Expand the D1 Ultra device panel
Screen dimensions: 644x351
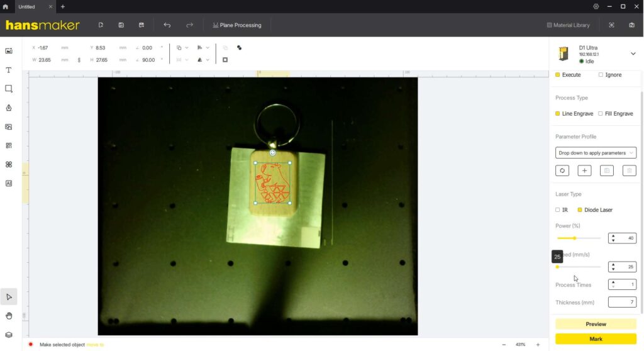tap(633, 54)
